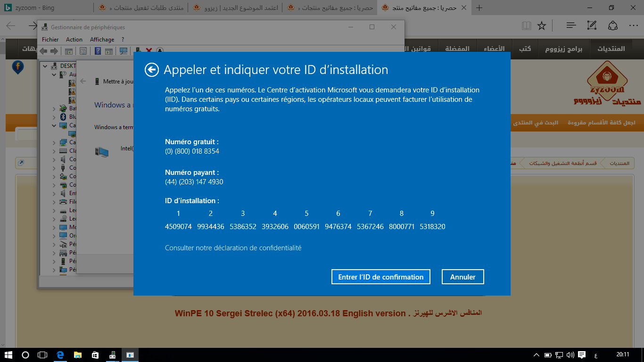Viewport: 644px width, 362px height.
Task: Click the volume speaker tray icon
Action: pyautogui.click(x=570, y=355)
